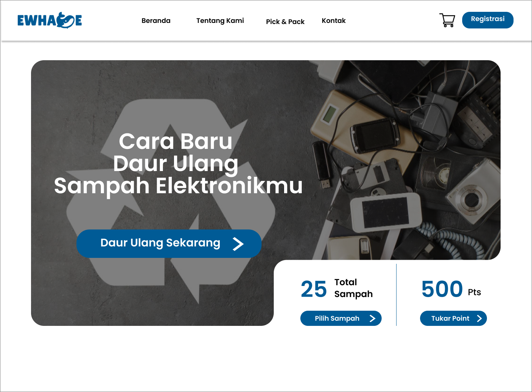532x392 pixels.
Task: Start recycling with Daur Ulang Sekarang
Action: click(x=169, y=244)
